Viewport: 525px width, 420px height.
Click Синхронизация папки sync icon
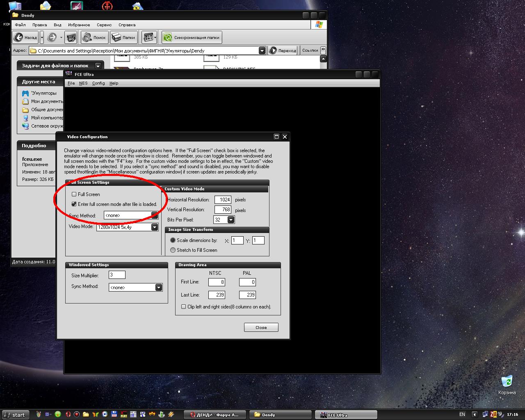(167, 37)
